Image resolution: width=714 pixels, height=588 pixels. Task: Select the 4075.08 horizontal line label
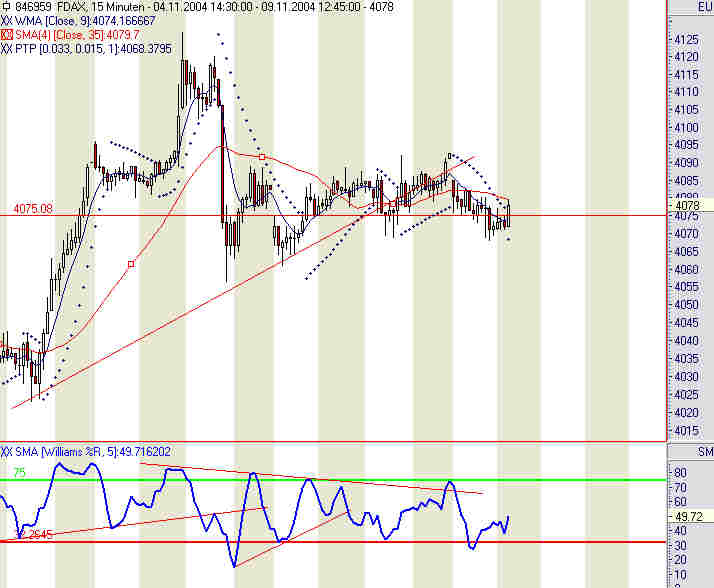tap(33, 209)
